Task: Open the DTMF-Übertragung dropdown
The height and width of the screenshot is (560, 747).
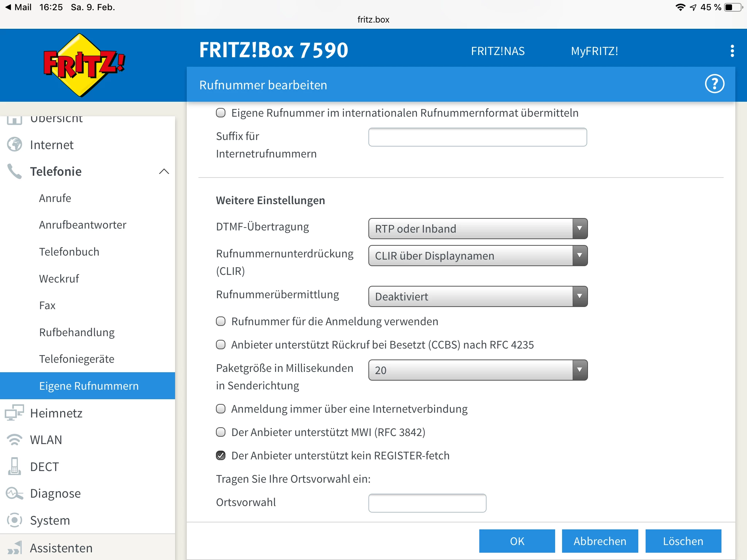Action: (x=478, y=229)
